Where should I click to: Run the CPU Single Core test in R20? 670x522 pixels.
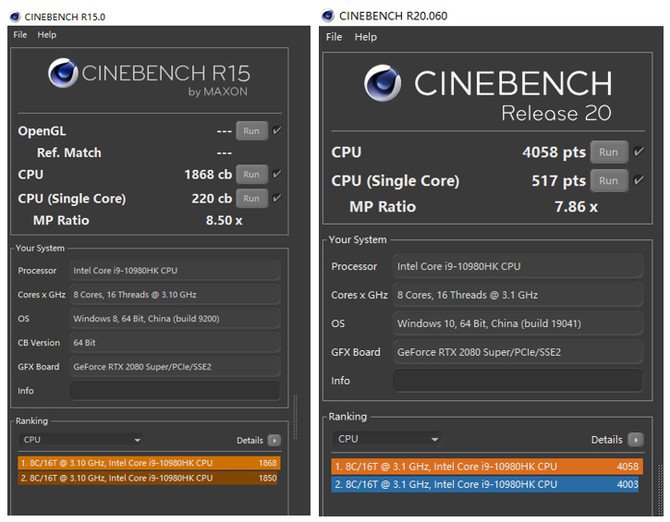coord(608,181)
